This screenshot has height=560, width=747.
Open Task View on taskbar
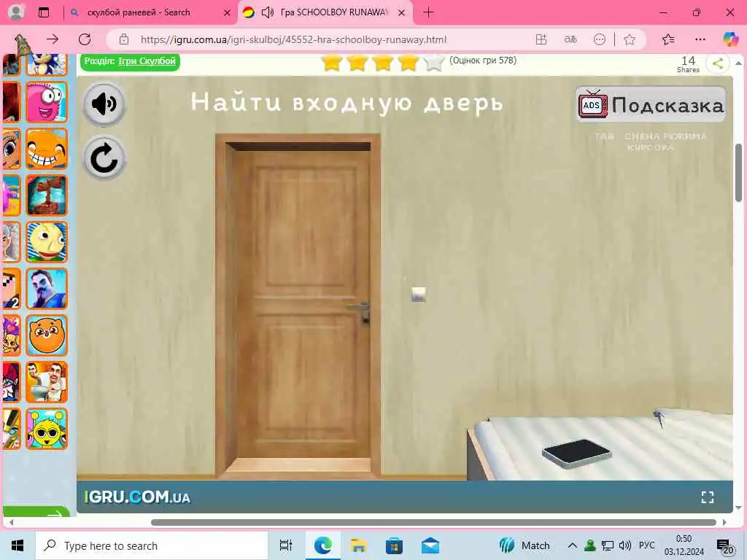point(285,545)
